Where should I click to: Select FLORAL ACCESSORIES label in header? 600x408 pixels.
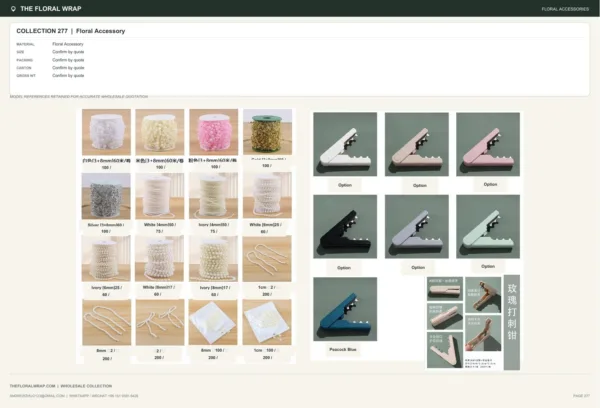click(565, 9)
